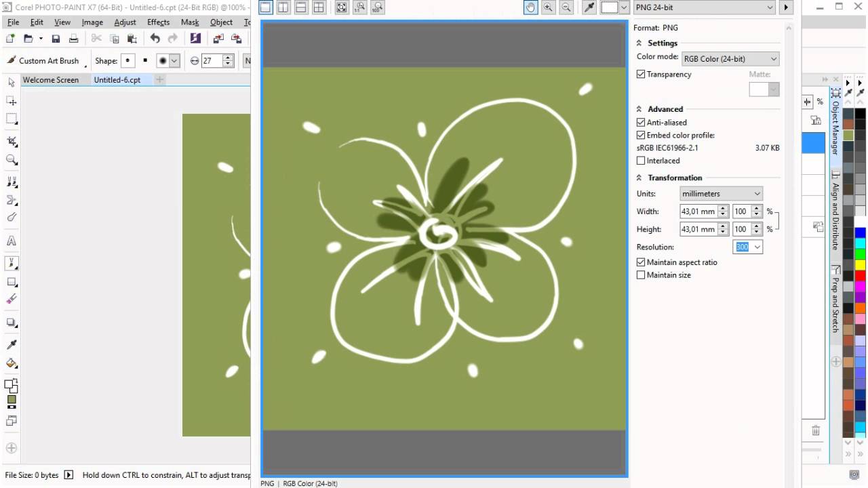Collapse the Settings section
The height and width of the screenshot is (488, 868).
point(639,43)
